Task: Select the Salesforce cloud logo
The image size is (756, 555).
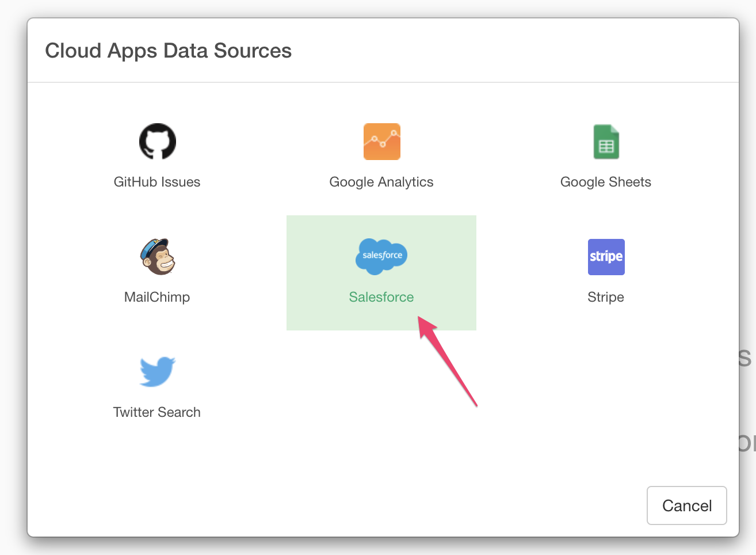Action: [x=381, y=256]
